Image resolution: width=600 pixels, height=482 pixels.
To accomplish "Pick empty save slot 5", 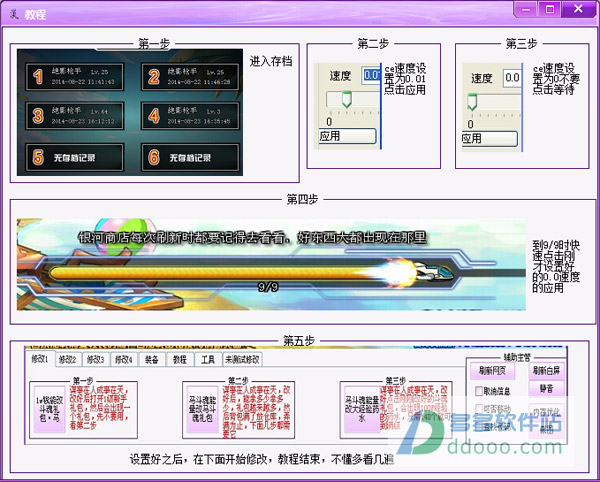I will coord(75,157).
